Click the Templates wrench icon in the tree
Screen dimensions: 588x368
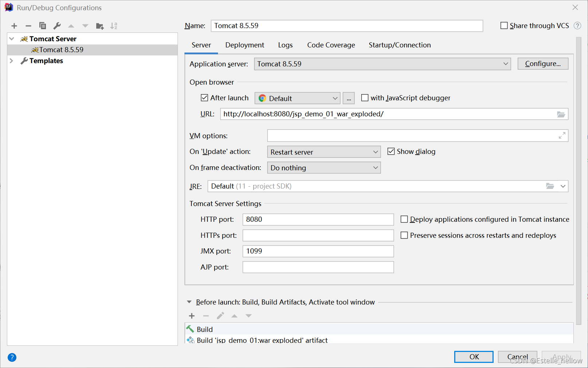tap(24, 61)
